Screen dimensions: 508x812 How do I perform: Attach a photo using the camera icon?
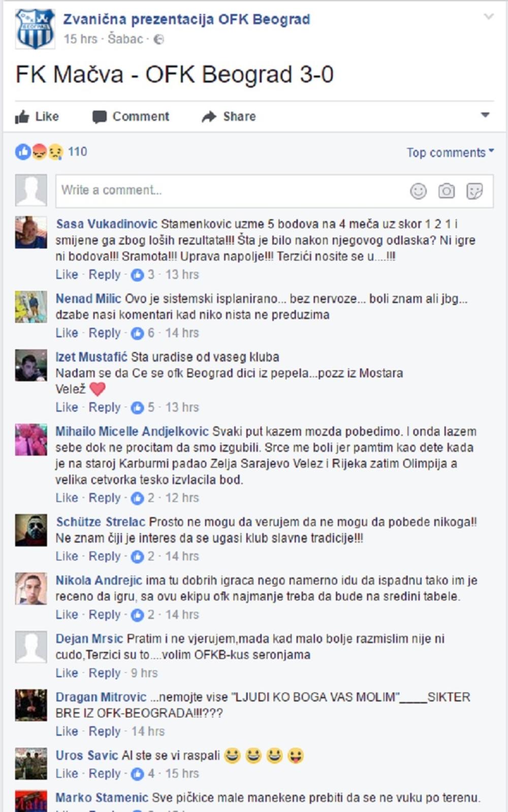click(x=447, y=191)
